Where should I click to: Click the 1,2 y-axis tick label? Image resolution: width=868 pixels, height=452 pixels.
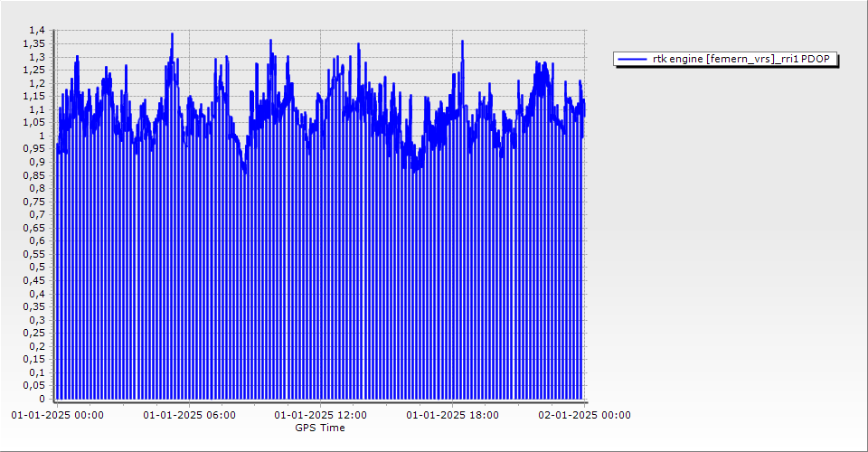point(36,83)
